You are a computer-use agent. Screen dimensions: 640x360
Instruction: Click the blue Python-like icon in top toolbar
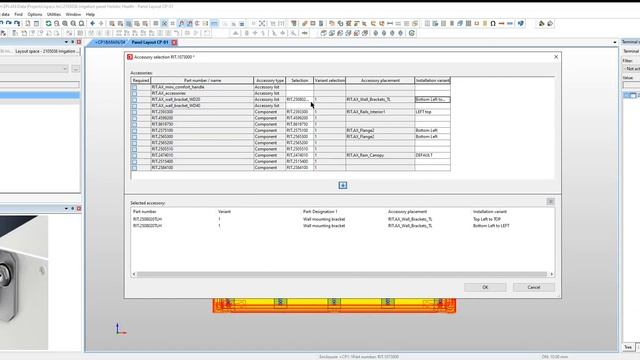coord(520,24)
